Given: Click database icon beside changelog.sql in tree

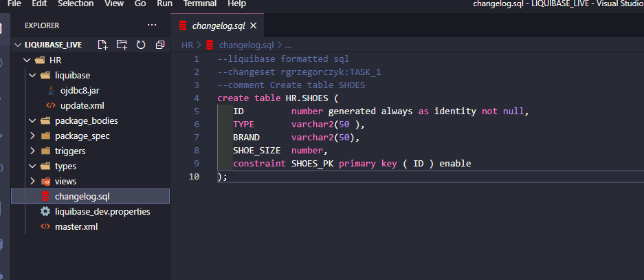Looking at the screenshot, I should [x=45, y=197].
